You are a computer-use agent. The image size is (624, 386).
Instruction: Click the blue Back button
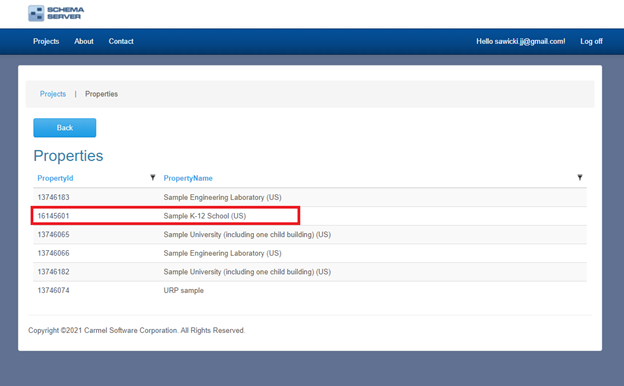tap(64, 128)
